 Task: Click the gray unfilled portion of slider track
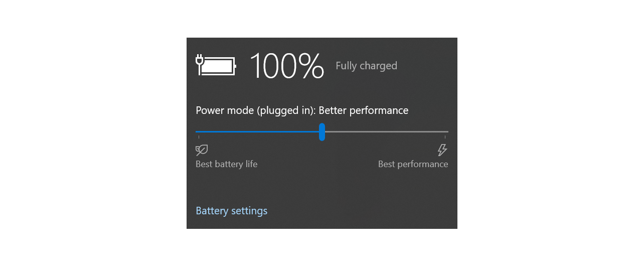[x=387, y=131]
